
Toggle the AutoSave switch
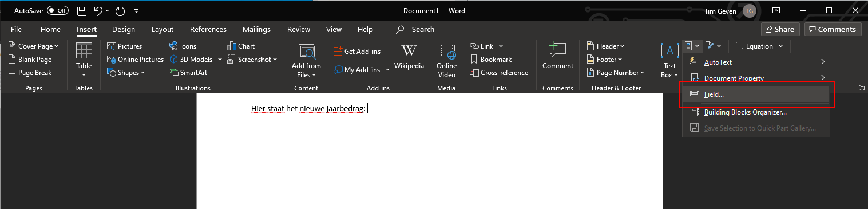pyautogui.click(x=58, y=11)
